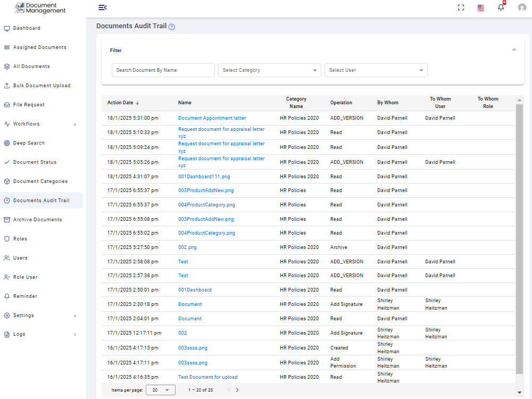The height and width of the screenshot is (399, 532).
Task: Click the Name column header
Action: [185, 103]
